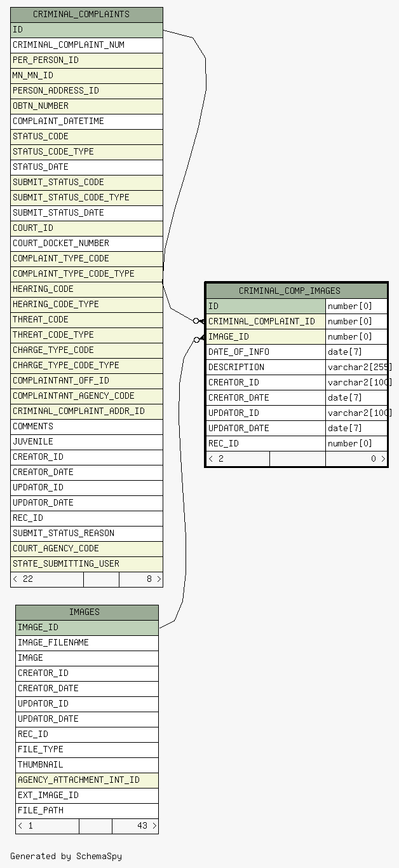Click COMPLAINTANT_OFF_ID column
The width and height of the screenshot is (399, 868).
(x=87, y=381)
